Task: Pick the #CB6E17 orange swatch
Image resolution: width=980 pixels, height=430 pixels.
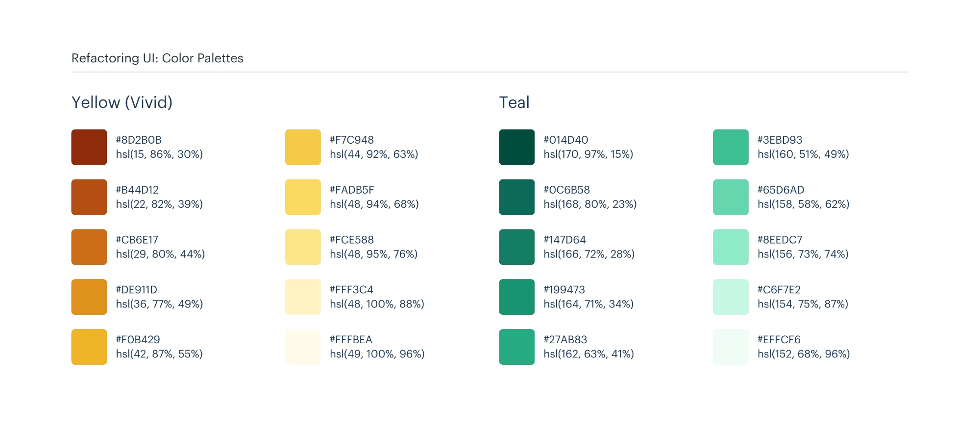Action: coord(89,247)
